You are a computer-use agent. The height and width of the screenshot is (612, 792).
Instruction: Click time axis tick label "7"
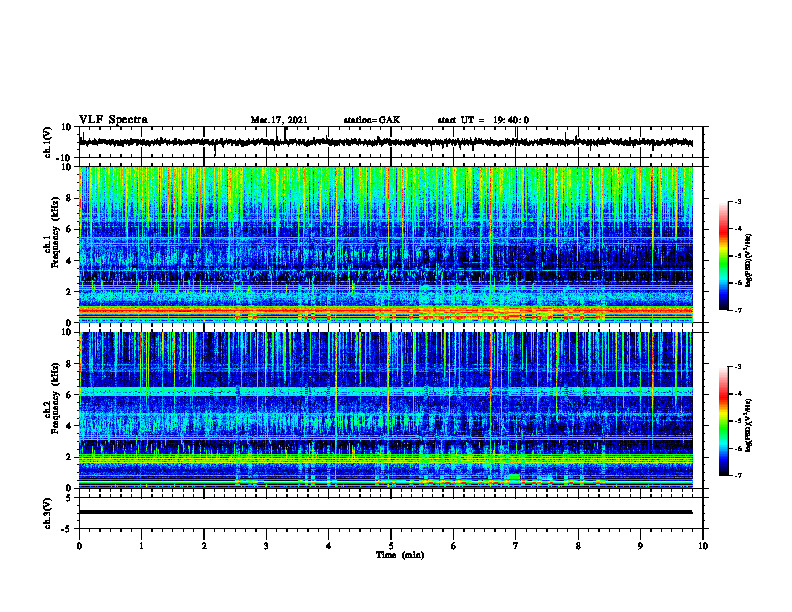(516, 546)
